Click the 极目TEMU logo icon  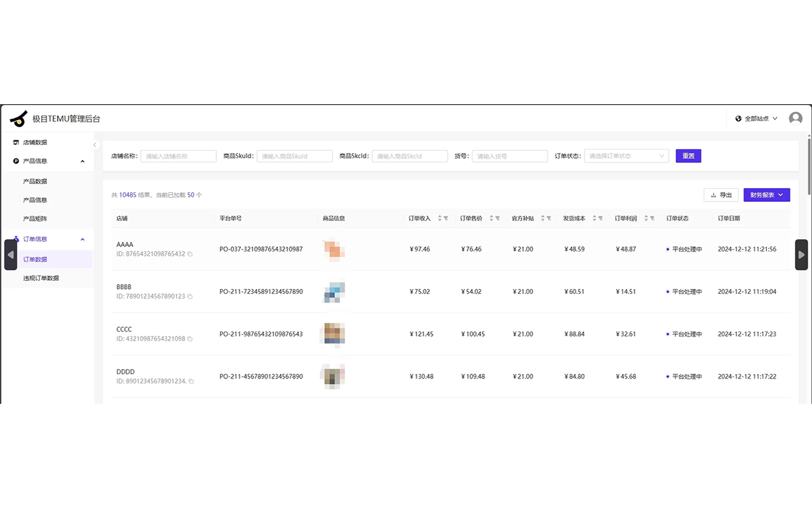click(19, 118)
